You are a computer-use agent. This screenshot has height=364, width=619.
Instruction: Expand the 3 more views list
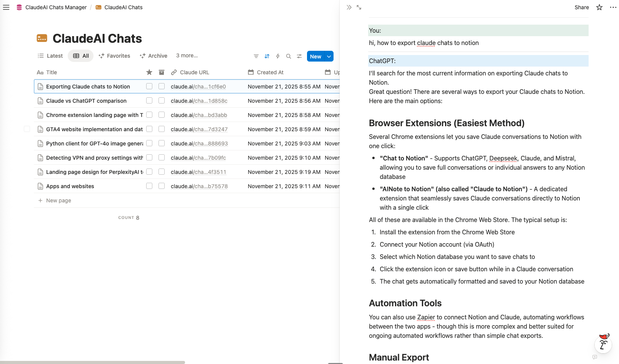[187, 56]
